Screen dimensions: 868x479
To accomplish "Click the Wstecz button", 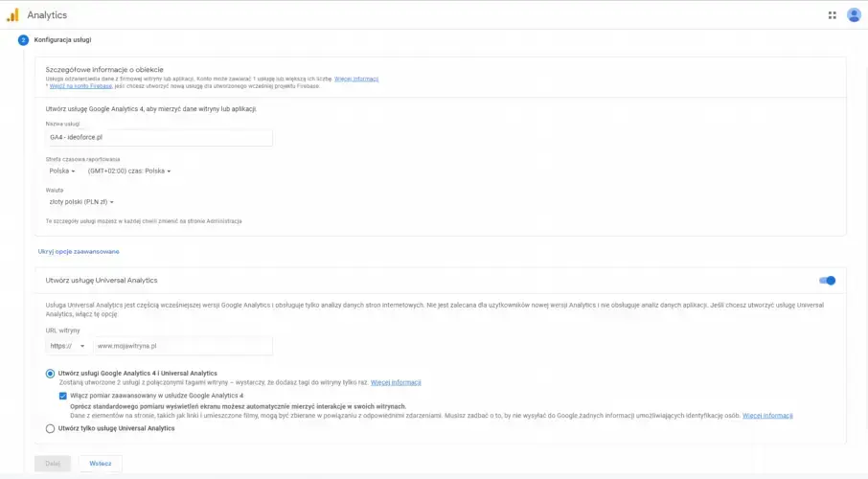I will pyautogui.click(x=100, y=464).
